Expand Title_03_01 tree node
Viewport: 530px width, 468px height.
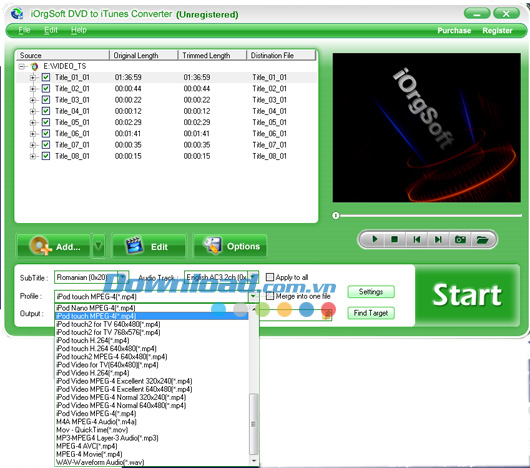(32, 100)
